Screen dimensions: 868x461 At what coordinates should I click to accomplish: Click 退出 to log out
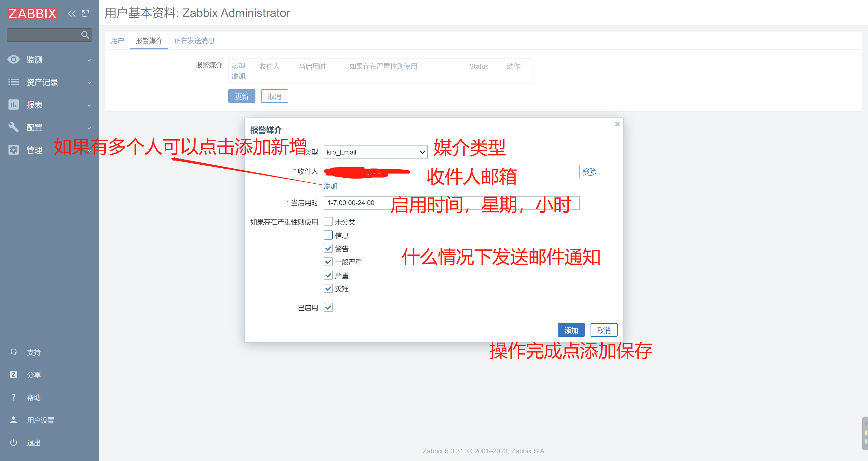34,443
